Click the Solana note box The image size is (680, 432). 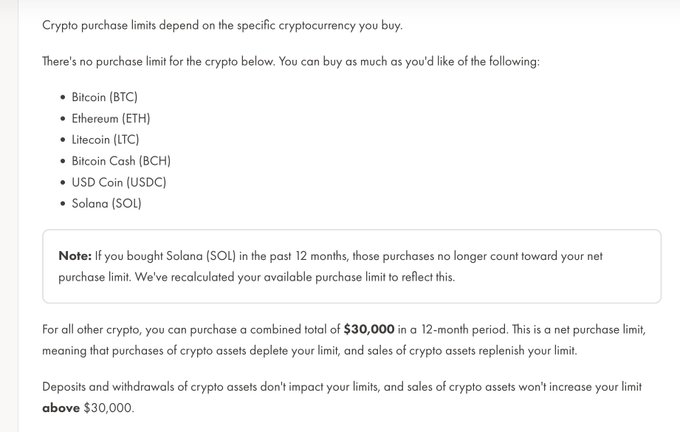click(x=352, y=266)
